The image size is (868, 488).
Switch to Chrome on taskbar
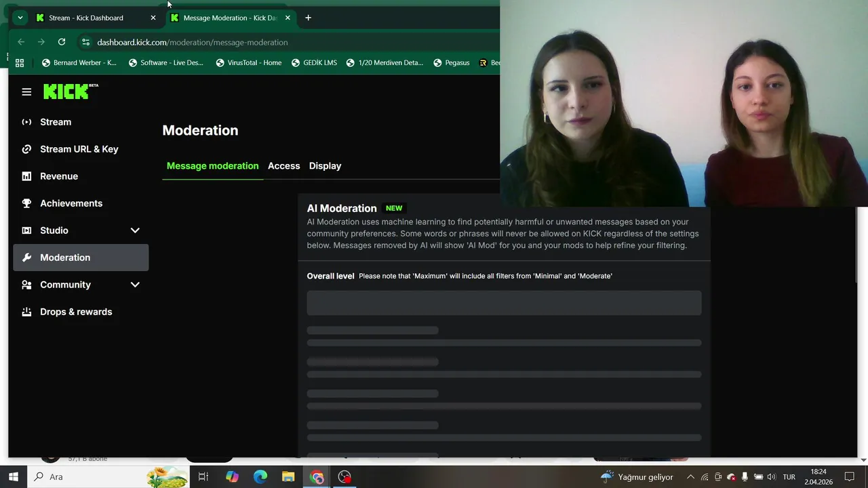coord(317,476)
